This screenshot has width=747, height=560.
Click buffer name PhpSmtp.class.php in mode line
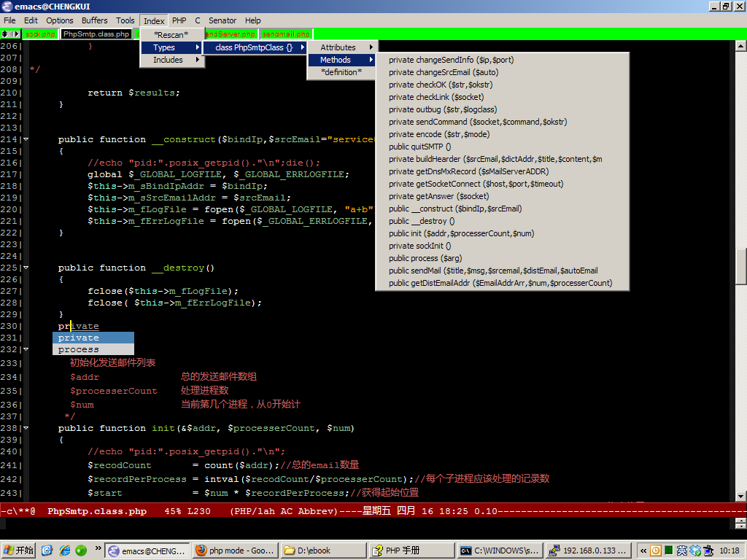97,511
